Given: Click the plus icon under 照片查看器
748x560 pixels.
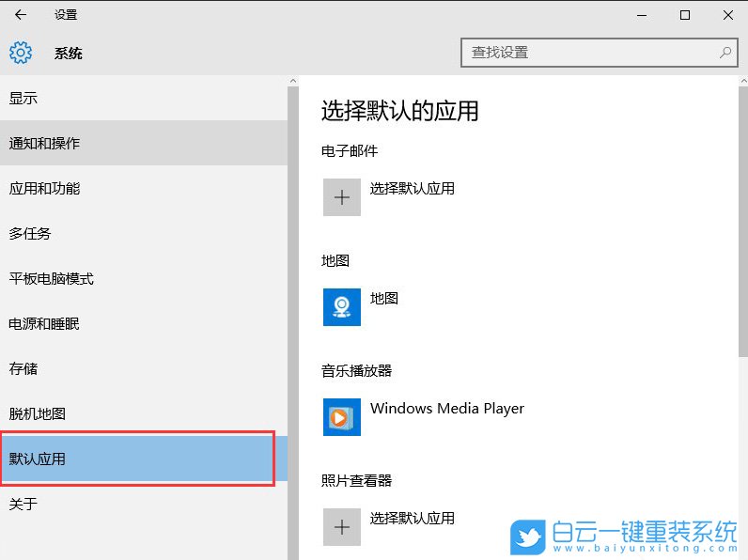Looking at the screenshot, I should (341, 526).
